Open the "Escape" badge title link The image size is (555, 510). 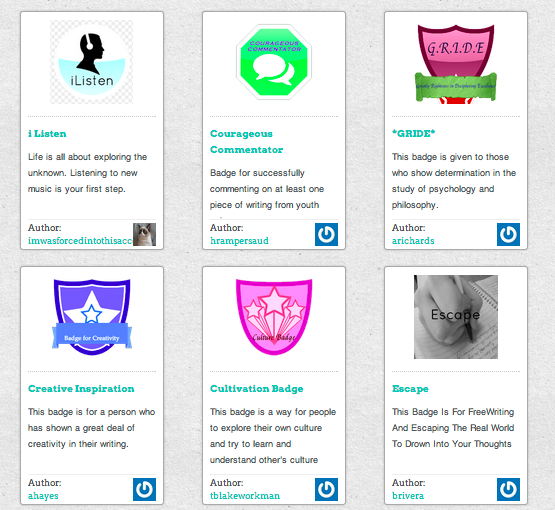click(x=410, y=389)
